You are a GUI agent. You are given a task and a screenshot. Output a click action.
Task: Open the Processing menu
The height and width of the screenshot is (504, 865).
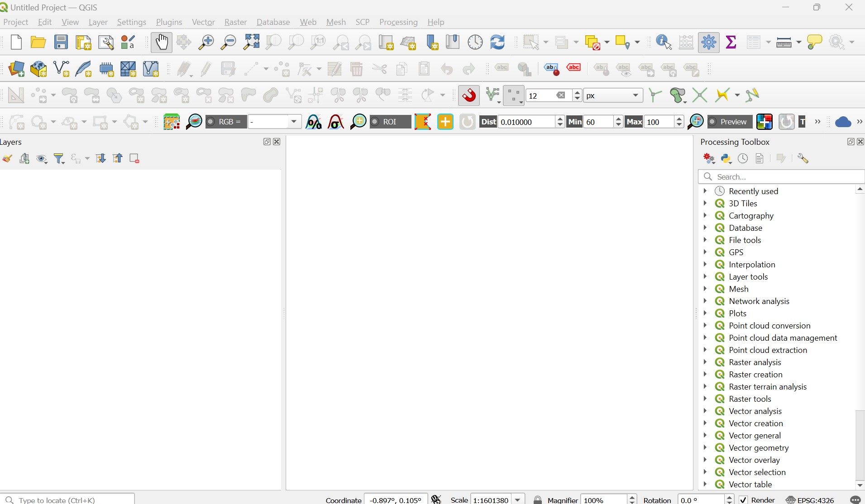pyautogui.click(x=398, y=22)
